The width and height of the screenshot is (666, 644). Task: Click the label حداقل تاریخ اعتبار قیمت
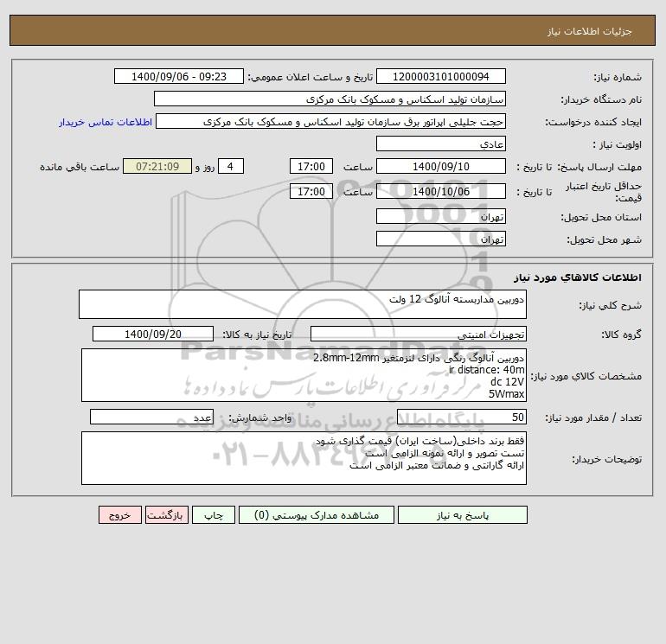click(x=604, y=192)
